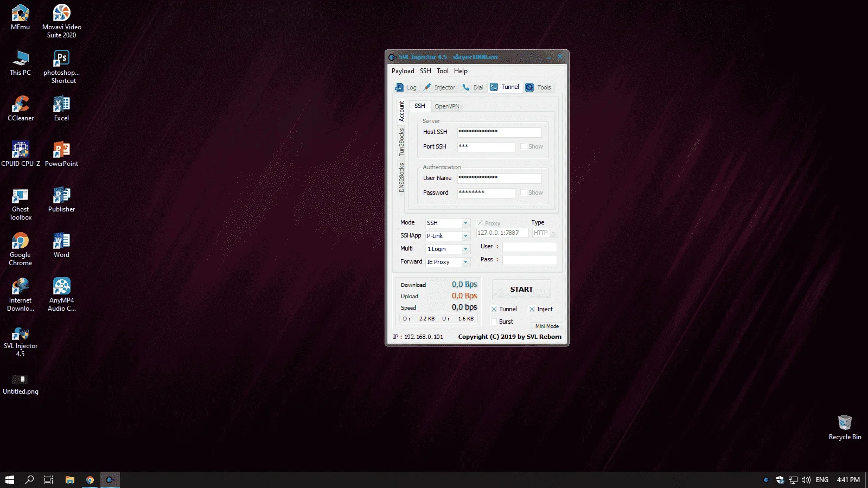Select the vertical Account tab
The width and height of the screenshot is (868, 488).
pos(401,111)
